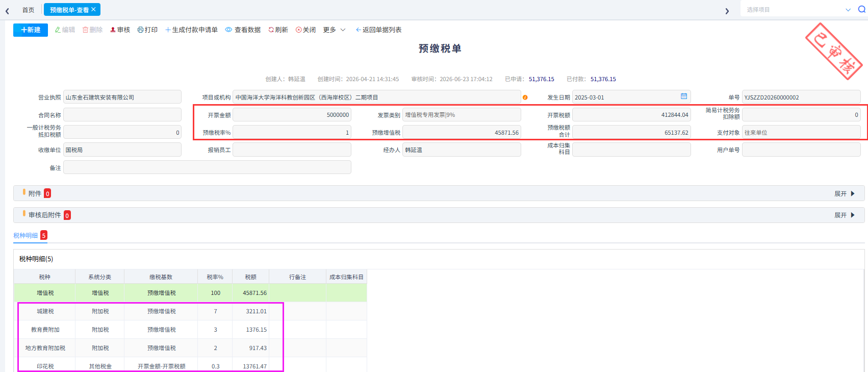
Task: Click the 收缴单位 field showing 国税局
Action: pos(122,150)
